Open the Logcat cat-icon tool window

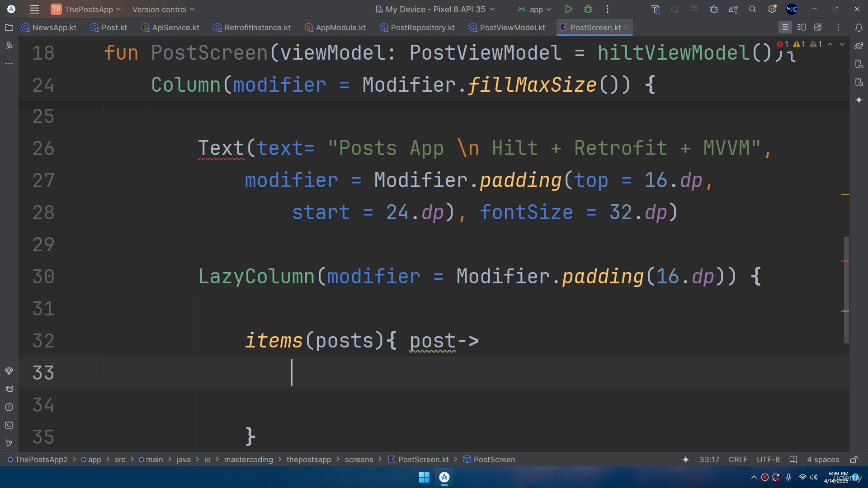click(x=9, y=389)
